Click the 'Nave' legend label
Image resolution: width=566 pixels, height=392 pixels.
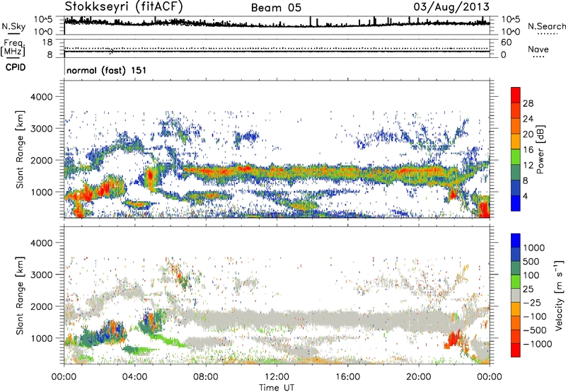538,49
